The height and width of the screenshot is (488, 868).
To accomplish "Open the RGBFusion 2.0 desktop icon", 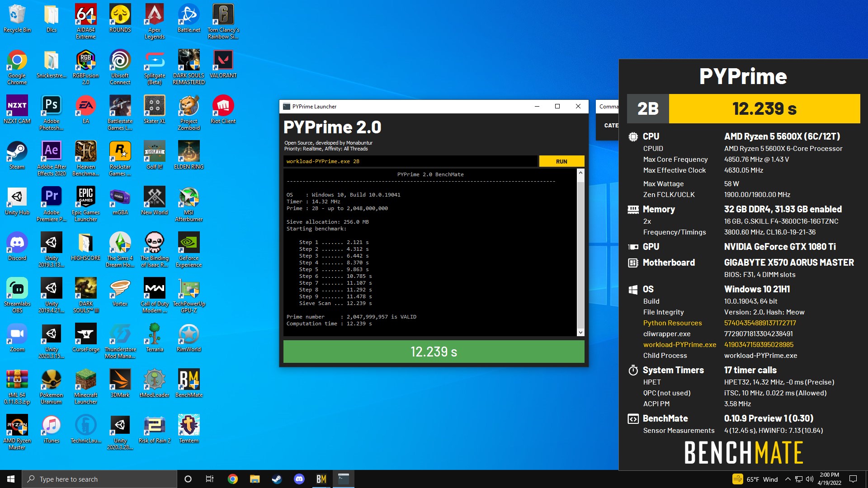I will click(86, 67).
